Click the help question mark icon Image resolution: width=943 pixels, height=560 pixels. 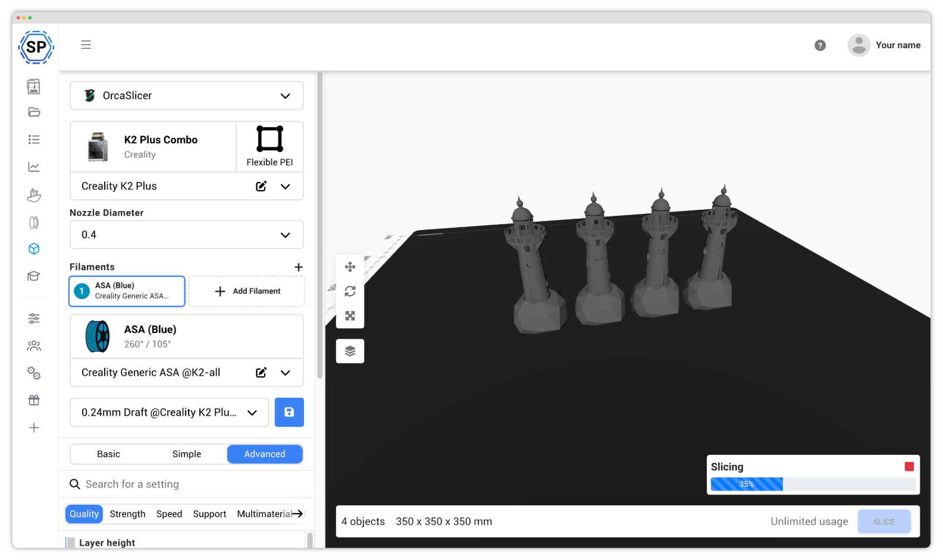[820, 45]
